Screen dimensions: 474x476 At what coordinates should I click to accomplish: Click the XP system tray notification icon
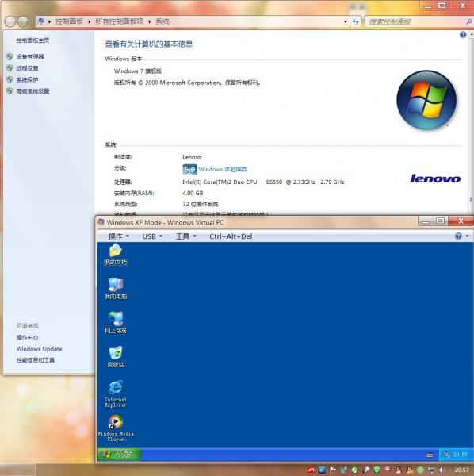pos(446,455)
